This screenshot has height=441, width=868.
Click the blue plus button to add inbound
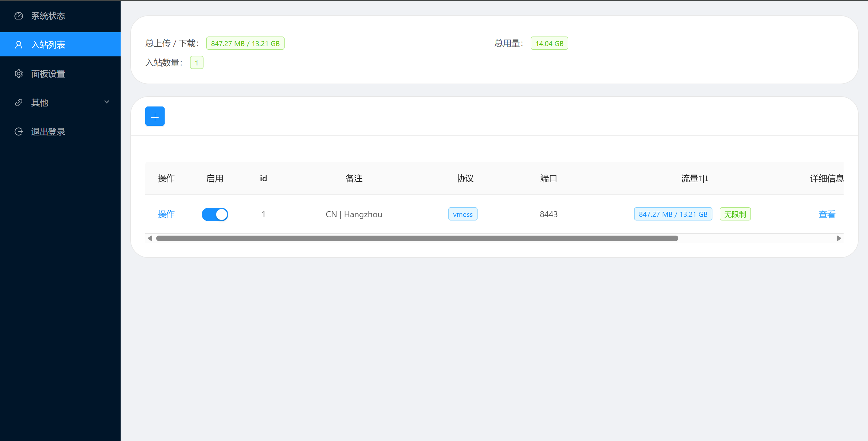click(155, 116)
